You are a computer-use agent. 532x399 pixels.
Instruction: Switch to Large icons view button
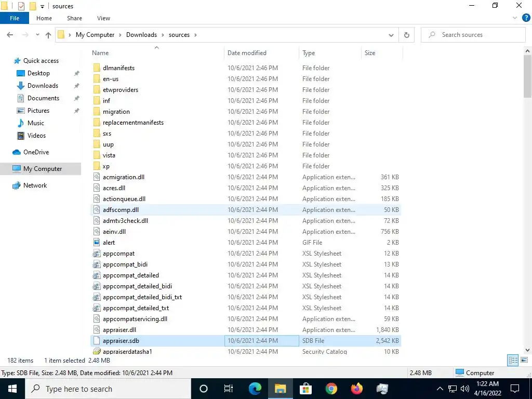pos(524,360)
